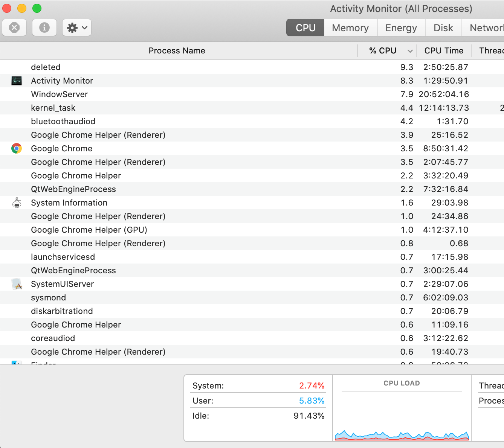Select Google Chrome Helper row with 11:09.16
The width and height of the screenshot is (504, 448).
[x=252, y=325]
